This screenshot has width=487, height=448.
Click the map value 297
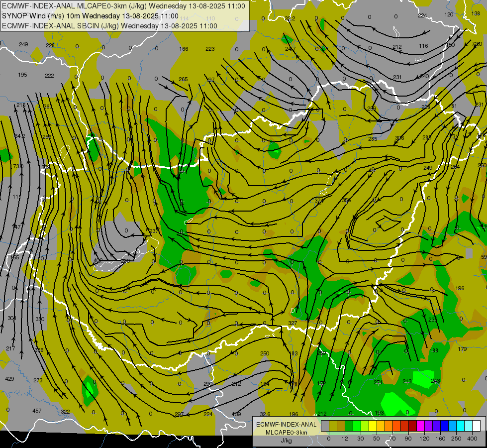coord(179,414)
